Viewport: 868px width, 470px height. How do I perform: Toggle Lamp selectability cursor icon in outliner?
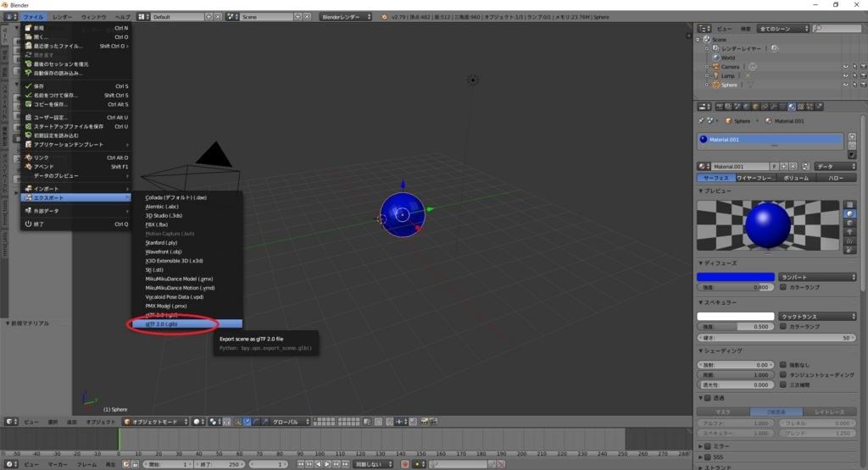click(854, 75)
